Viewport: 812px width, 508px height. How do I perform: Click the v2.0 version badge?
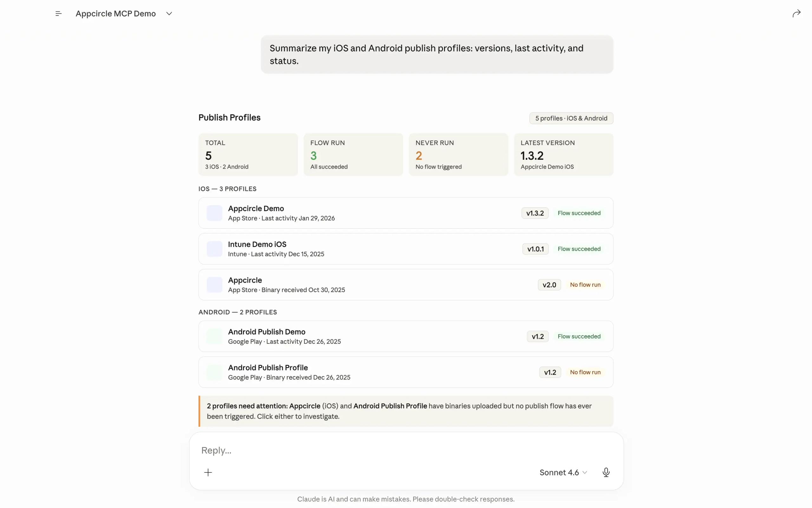click(x=549, y=285)
